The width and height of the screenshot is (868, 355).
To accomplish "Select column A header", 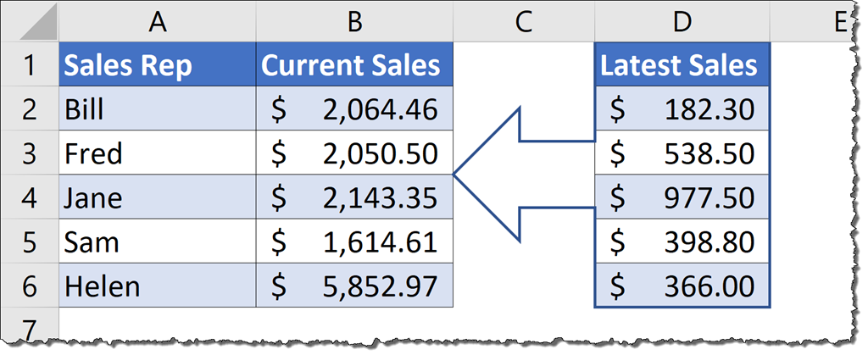I will point(157,23).
